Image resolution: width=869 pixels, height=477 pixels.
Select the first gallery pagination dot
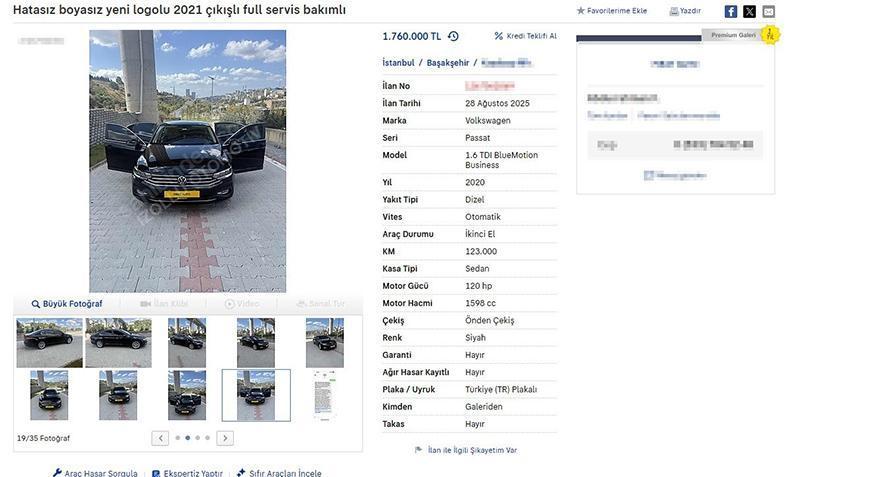coord(178,438)
